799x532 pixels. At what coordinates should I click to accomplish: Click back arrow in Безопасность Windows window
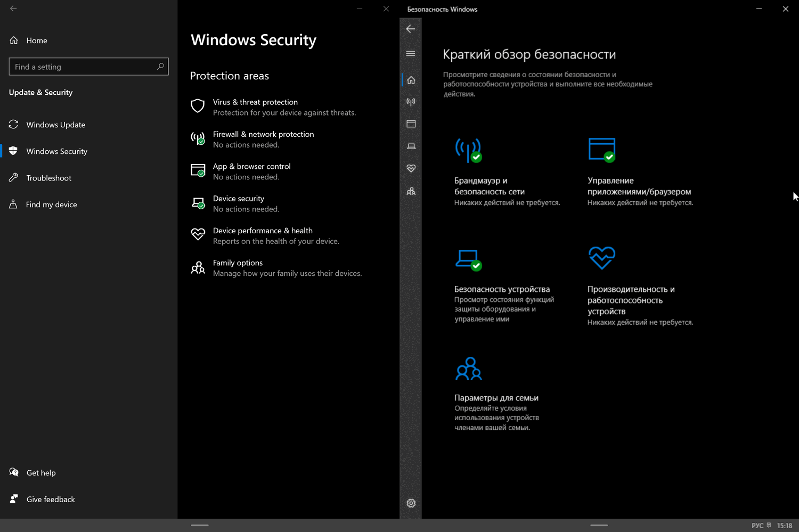(410, 29)
